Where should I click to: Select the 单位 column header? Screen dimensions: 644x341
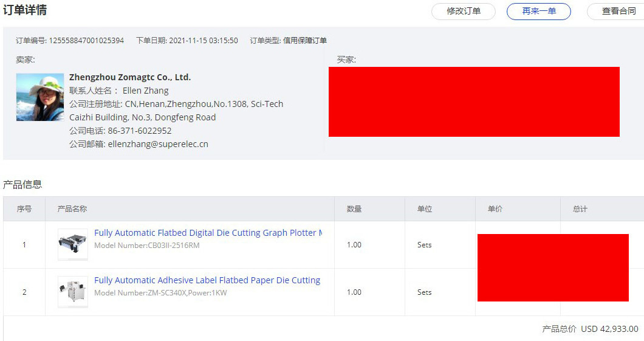pos(425,209)
